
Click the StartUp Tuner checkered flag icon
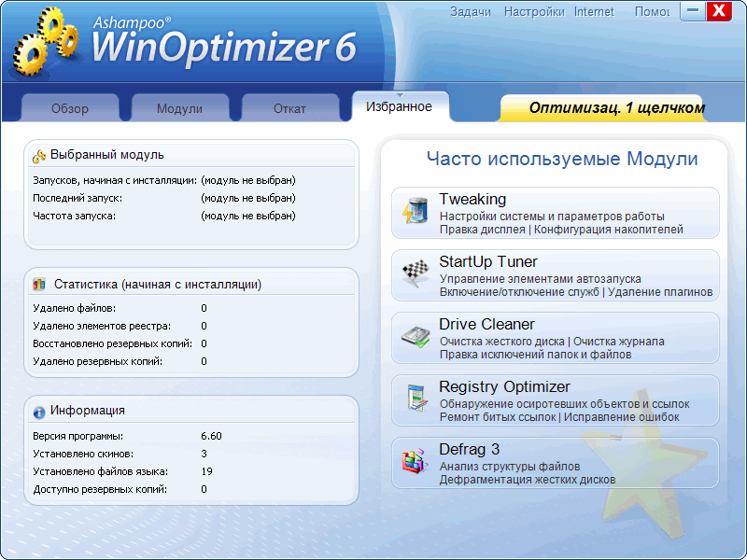point(416,273)
